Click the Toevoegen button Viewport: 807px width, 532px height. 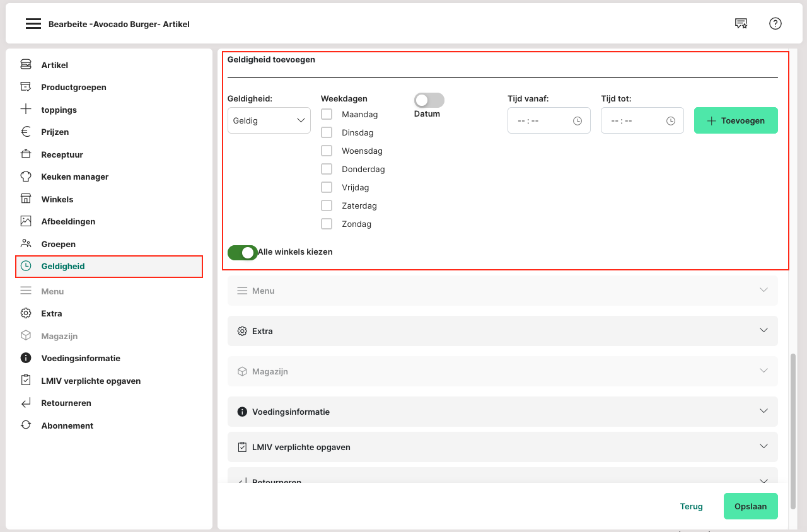(735, 120)
